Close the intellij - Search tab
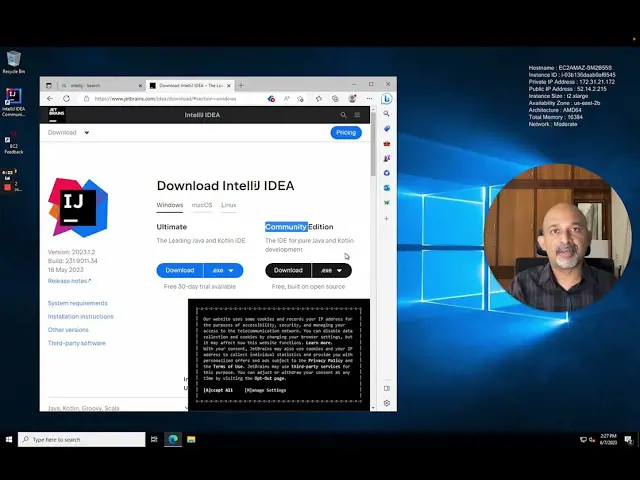The width and height of the screenshot is (640, 480). [x=140, y=86]
